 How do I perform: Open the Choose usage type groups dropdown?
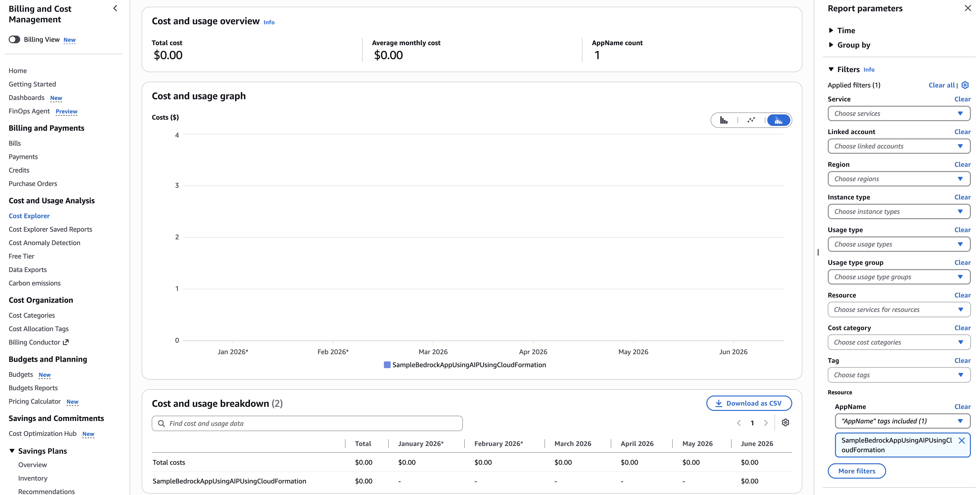coord(899,277)
